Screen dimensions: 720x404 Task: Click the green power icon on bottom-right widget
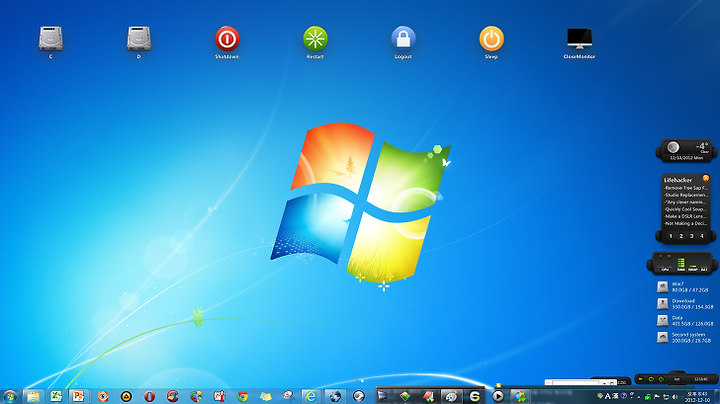pos(661,379)
